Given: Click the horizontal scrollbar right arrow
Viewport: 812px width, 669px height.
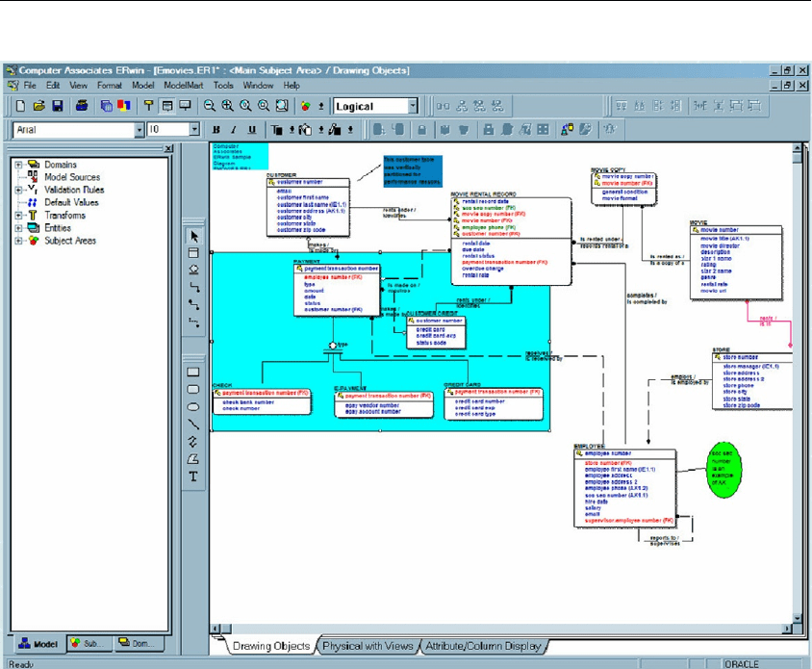Looking at the screenshot, I should pyautogui.click(x=787, y=629).
